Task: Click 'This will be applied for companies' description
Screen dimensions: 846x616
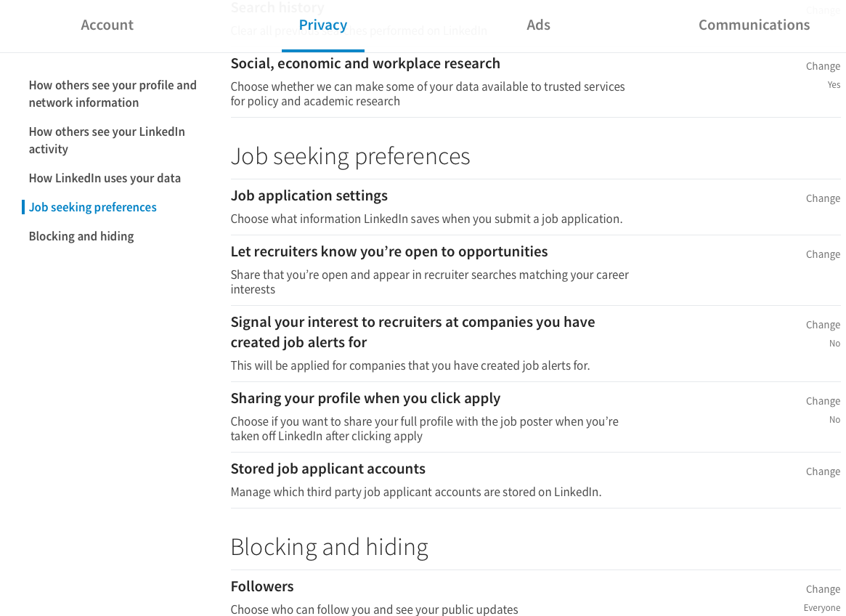Action: pos(410,366)
